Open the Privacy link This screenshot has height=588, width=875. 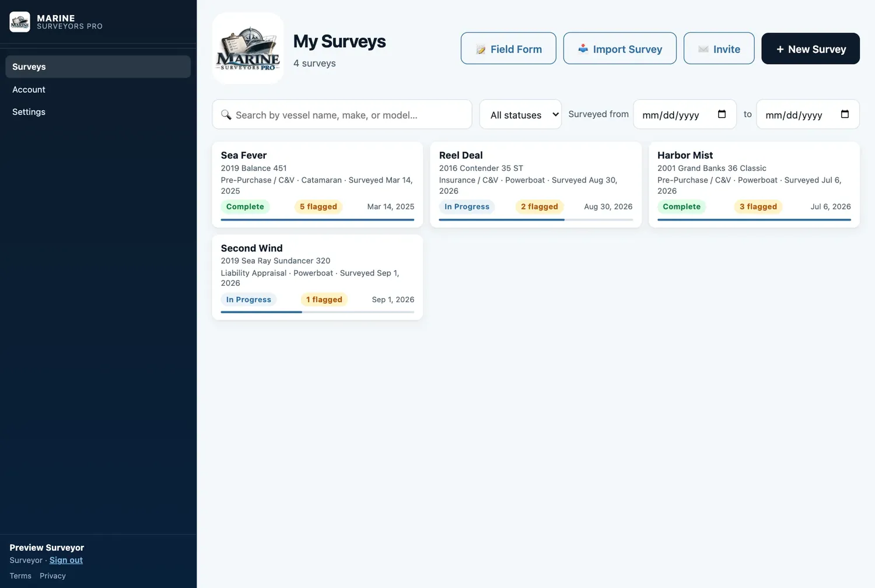pos(52,576)
